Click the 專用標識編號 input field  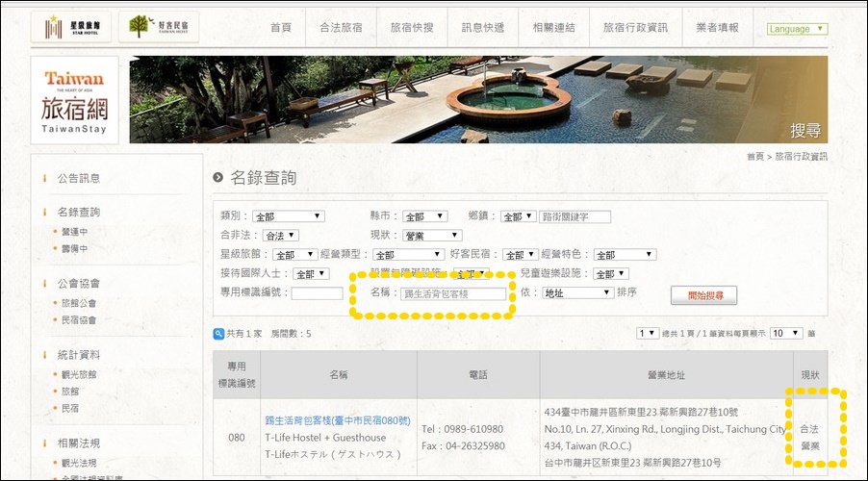click(x=318, y=293)
